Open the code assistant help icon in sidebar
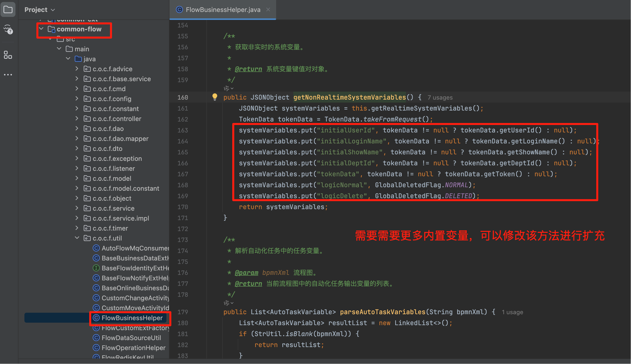631x364 pixels. pyautogui.click(x=8, y=29)
